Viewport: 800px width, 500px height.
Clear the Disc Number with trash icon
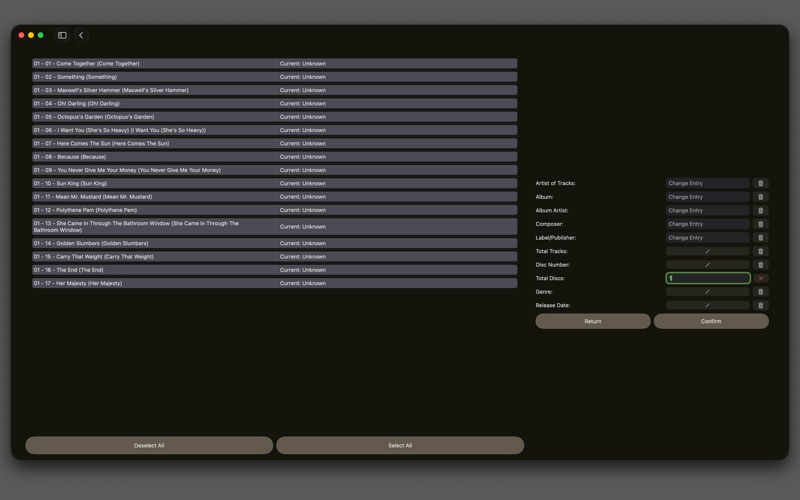tap(760, 265)
